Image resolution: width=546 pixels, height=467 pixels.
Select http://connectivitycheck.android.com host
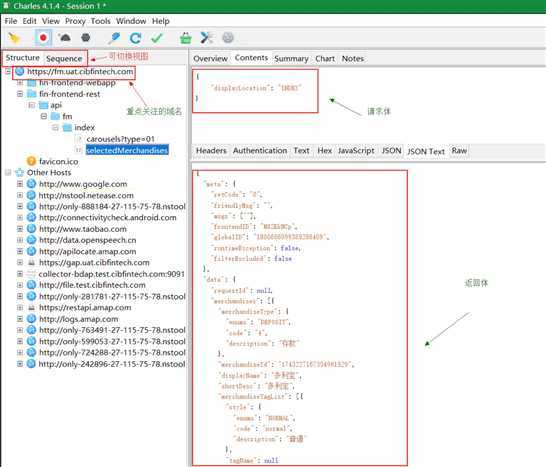point(108,218)
